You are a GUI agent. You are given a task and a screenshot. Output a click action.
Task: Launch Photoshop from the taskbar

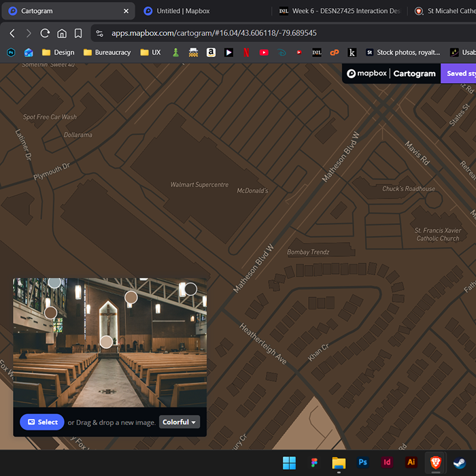(x=363, y=462)
